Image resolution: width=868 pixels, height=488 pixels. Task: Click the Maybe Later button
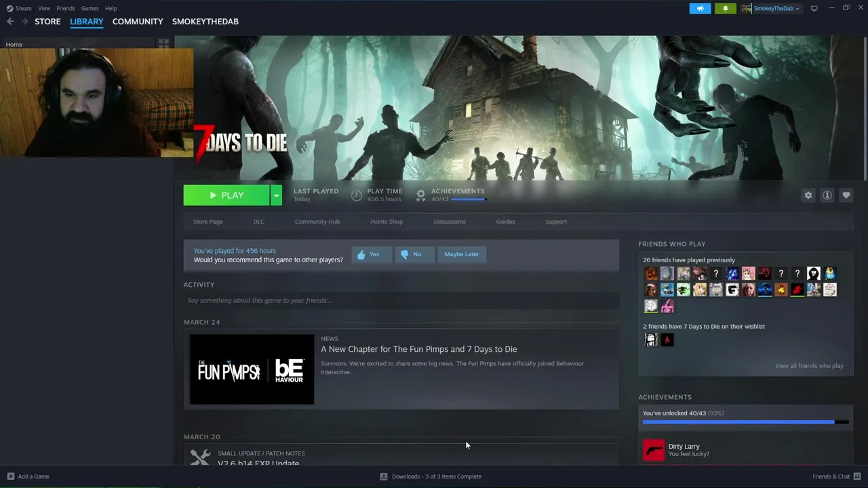click(462, 254)
